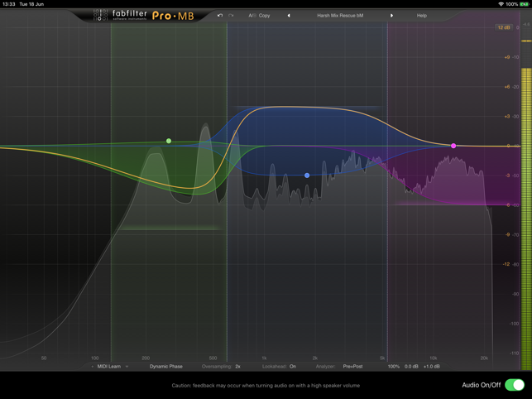Open the Harsh Mix Rescue bM preset menu
The width and height of the screenshot is (532, 399).
coord(340,16)
